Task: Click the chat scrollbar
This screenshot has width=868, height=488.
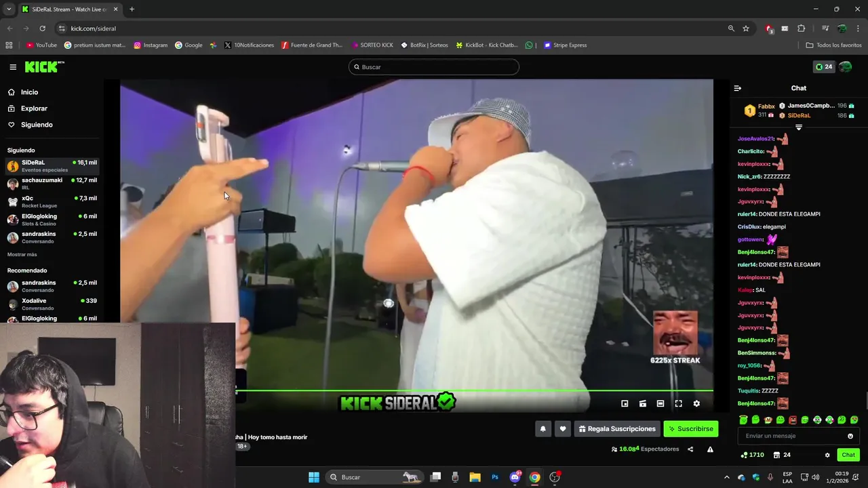Action: pyautogui.click(x=866, y=401)
